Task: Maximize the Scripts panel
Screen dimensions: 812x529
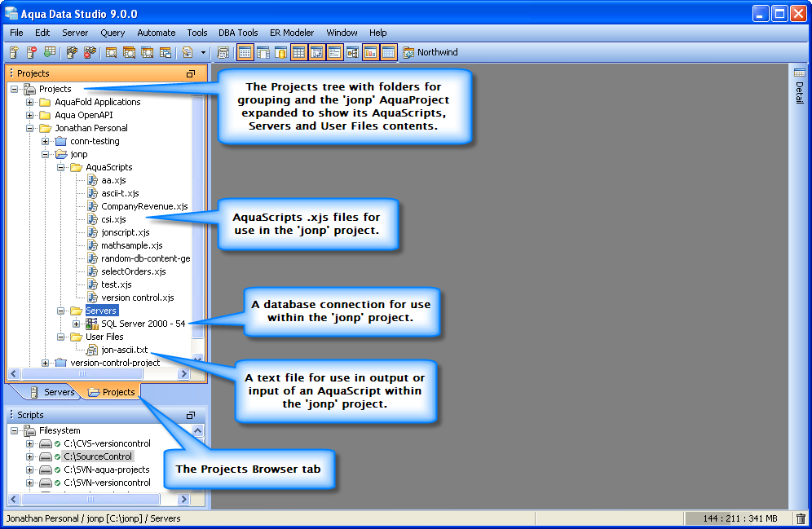Action: (191, 415)
